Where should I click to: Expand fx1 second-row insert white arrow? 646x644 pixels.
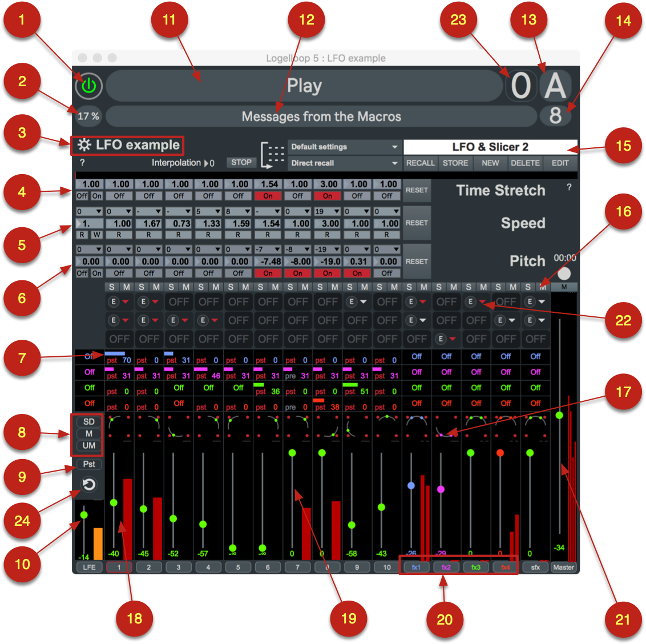423,320
